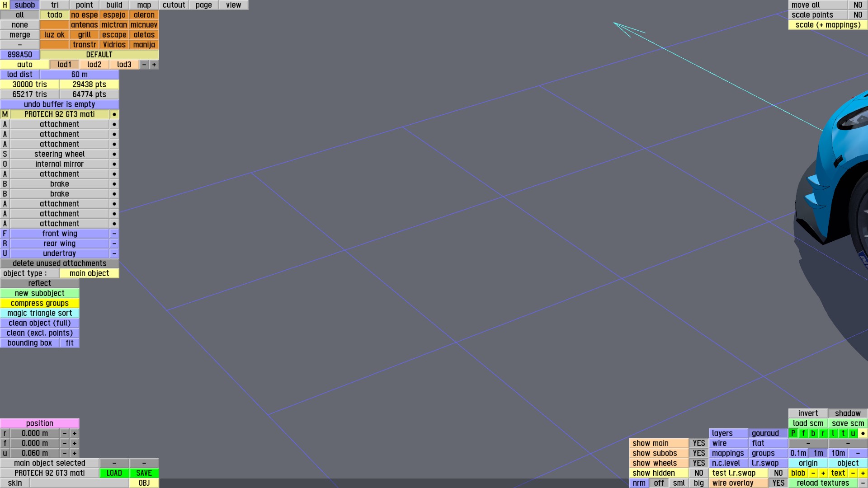Collapse the front wing entry minus
The image size is (868, 488).
tap(114, 234)
